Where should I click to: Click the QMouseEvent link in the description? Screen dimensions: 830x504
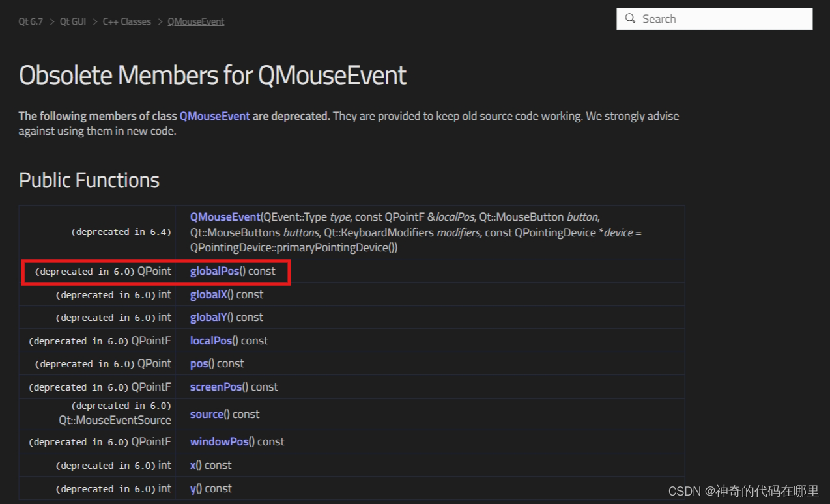pyautogui.click(x=215, y=116)
